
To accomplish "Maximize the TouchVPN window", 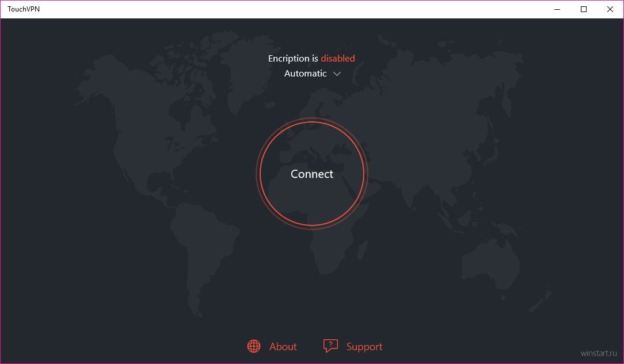I will [x=584, y=9].
